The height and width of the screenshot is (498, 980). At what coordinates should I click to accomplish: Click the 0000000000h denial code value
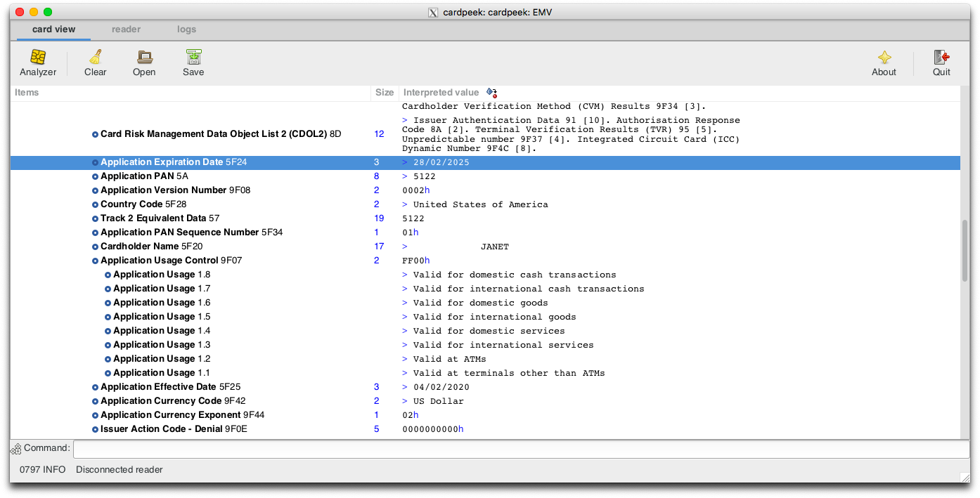coord(433,429)
